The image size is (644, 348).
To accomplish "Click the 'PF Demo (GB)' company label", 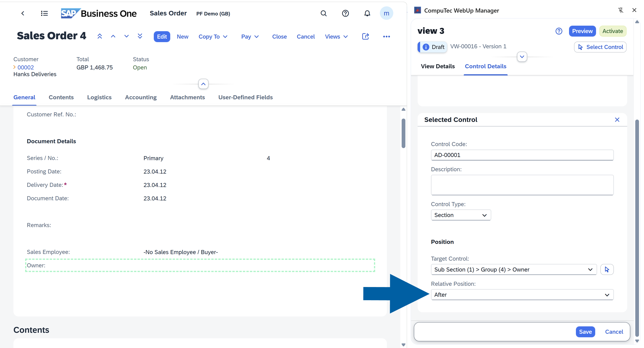I will [213, 14].
